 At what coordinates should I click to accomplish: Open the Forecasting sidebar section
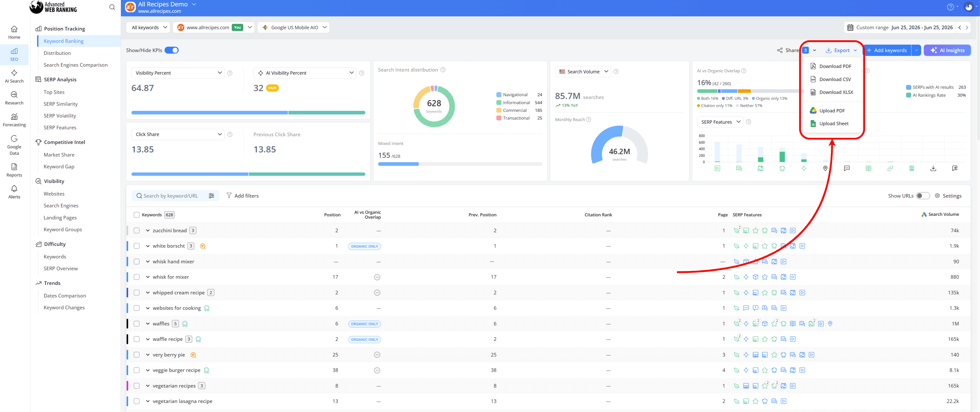click(14, 120)
